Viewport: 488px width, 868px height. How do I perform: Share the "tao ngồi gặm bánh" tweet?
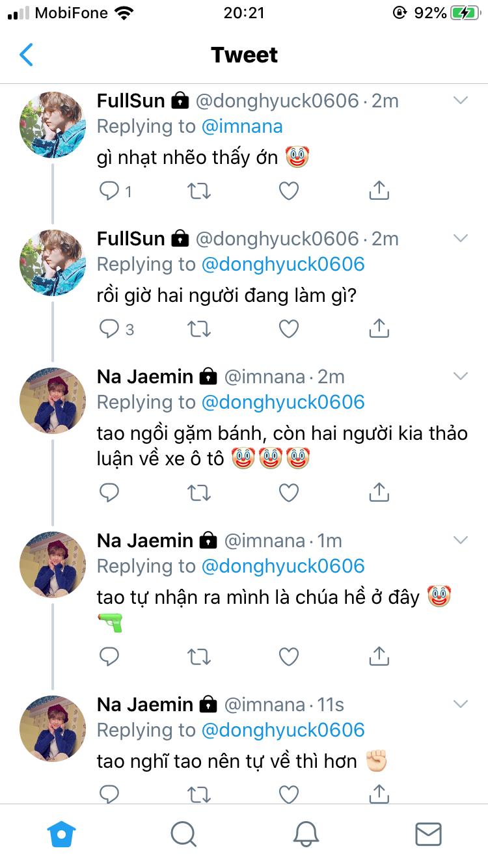[379, 493]
